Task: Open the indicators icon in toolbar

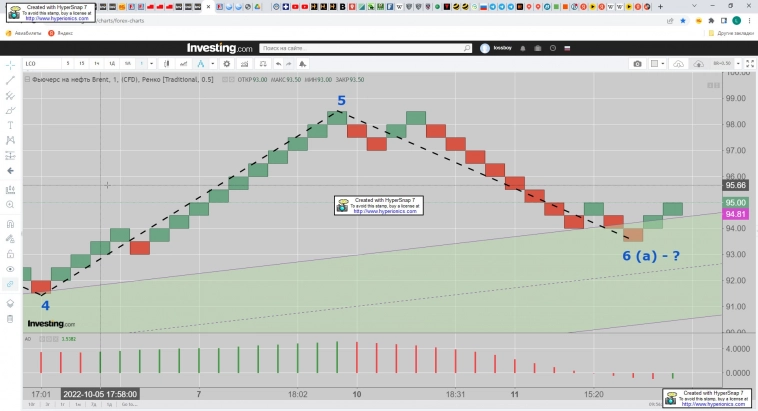Action: tap(245, 64)
